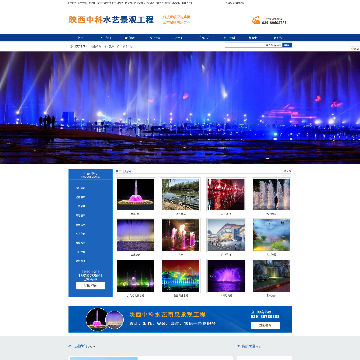Click the blue search button beside search field
The width and height of the screenshot is (360, 360).
tap(287, 45)
